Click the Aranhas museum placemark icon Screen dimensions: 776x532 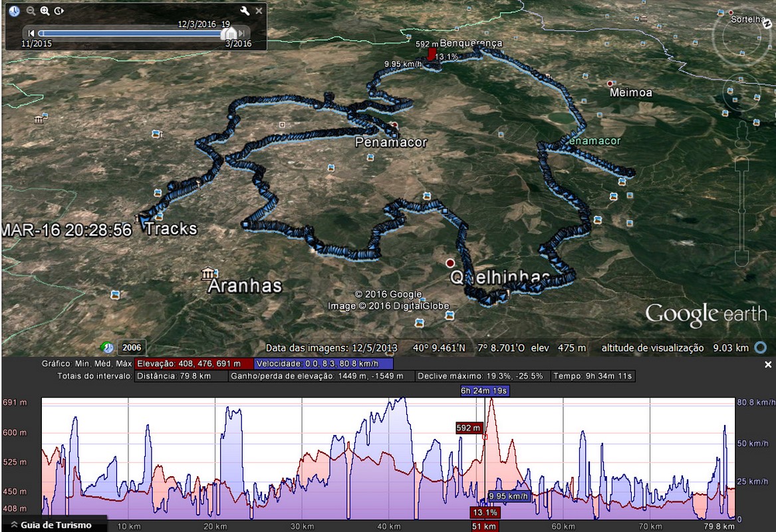[208, 273]
